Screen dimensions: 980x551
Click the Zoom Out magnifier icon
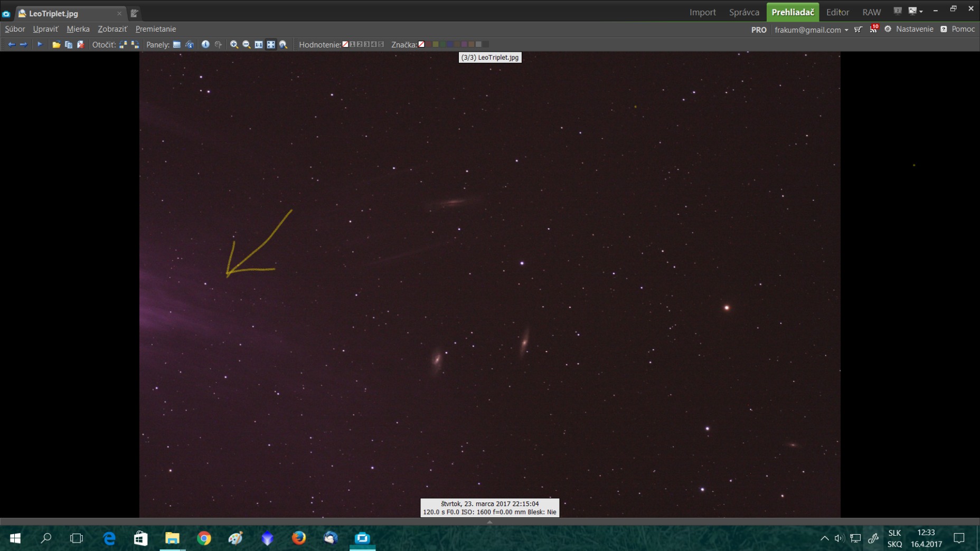tap(246, 45)
